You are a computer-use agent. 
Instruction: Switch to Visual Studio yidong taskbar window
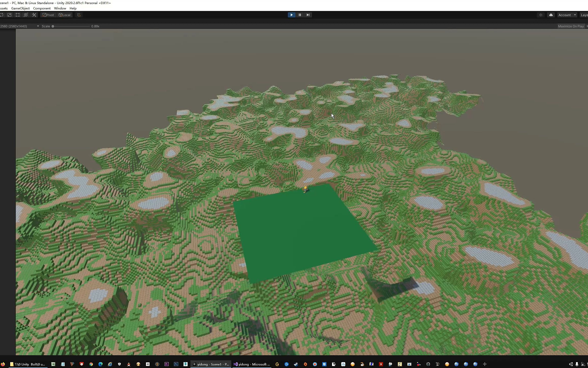tap(252, 364)
